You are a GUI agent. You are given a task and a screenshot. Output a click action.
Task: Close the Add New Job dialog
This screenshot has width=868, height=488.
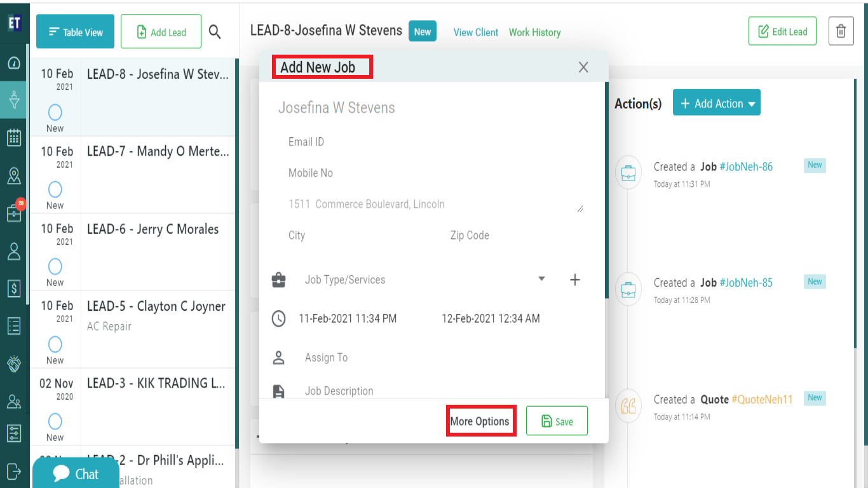583,67
